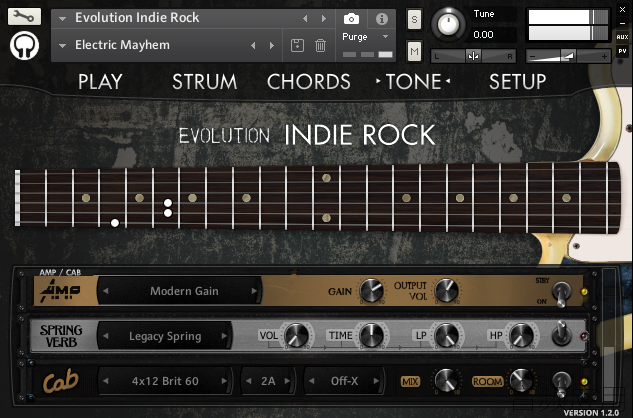Click the lone fretted note dot on lowest string
Screen dimensions: 633x418
click(x=115, y=223)
